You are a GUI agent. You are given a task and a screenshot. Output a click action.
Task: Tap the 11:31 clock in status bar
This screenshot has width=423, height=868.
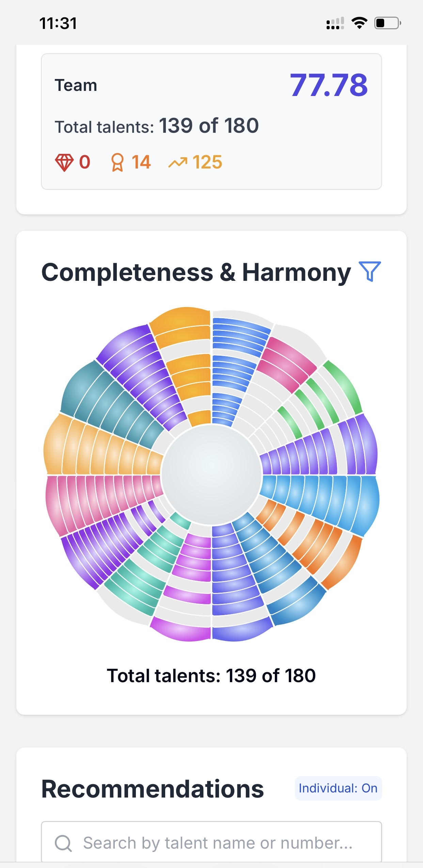pyautogui.click(x=58, y=23)
